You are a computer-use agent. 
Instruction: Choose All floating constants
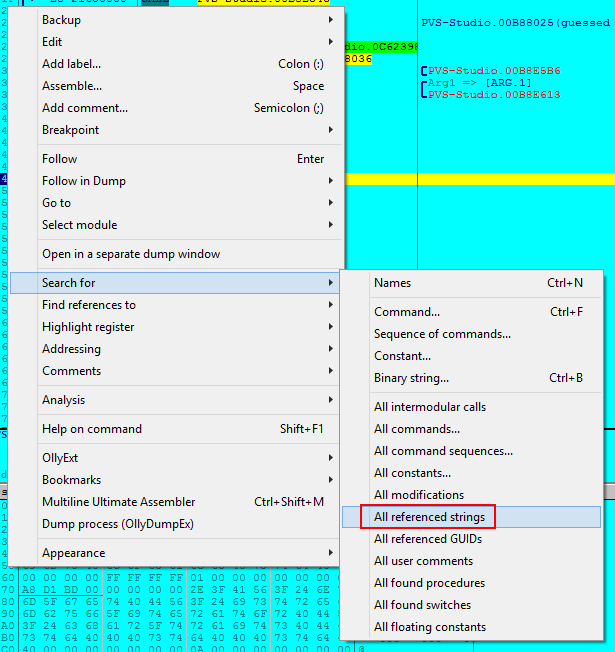pyautogui.click(x=472, y=627)
